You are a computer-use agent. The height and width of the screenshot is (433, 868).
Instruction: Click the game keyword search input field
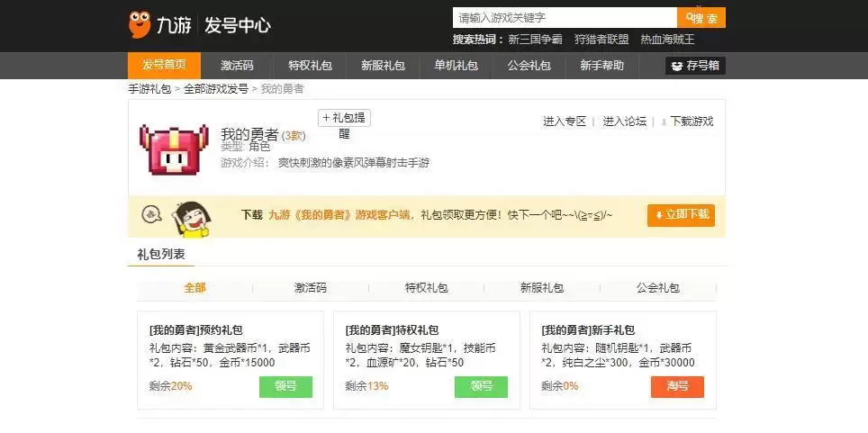pos(565,18)
